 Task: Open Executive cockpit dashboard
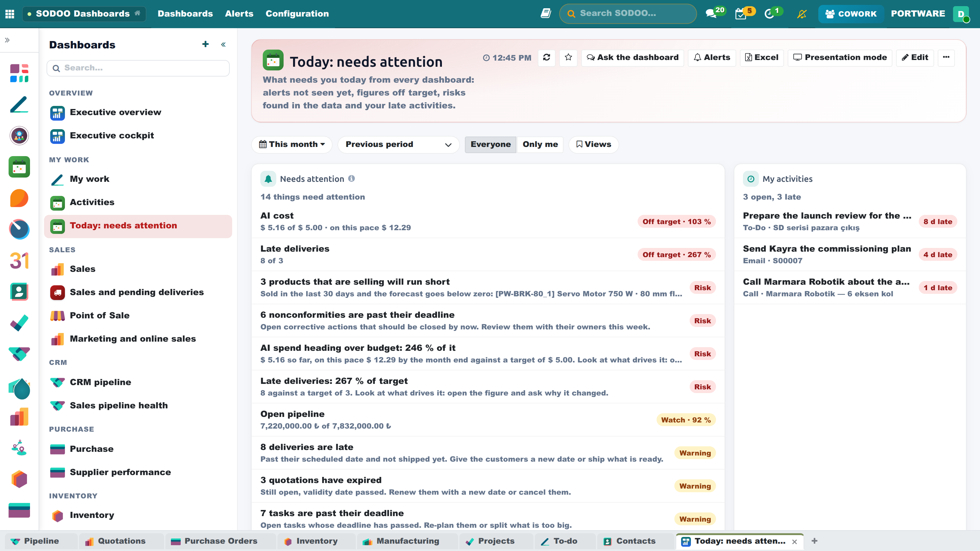(x=138, y=136)
